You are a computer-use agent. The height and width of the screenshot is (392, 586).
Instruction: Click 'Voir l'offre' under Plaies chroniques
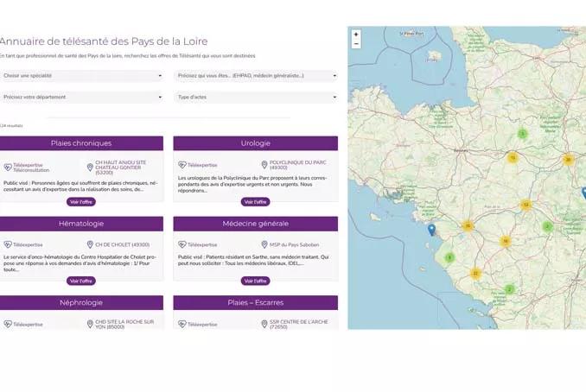pos(81,201)
